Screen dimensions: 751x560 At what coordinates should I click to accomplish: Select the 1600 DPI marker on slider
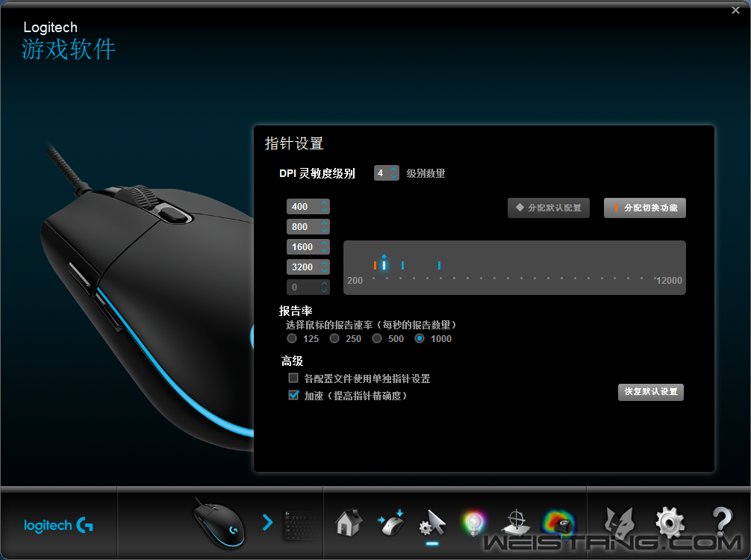pos(403,265)
